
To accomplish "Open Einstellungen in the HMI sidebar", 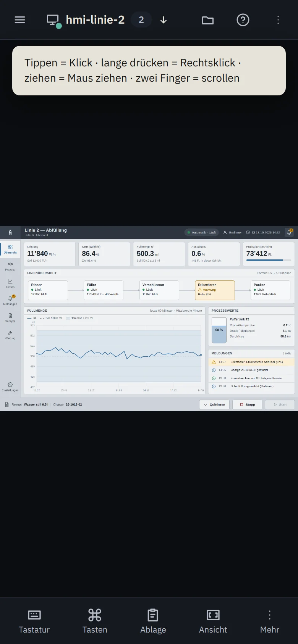I will click(10, 387).
